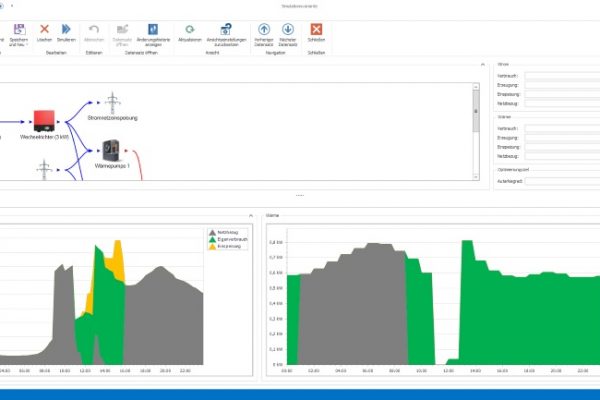The width and height of the screenshot is (600, 400).
Task: Click the Wärme Netzbezug field
Action: (x=562, y=156)
